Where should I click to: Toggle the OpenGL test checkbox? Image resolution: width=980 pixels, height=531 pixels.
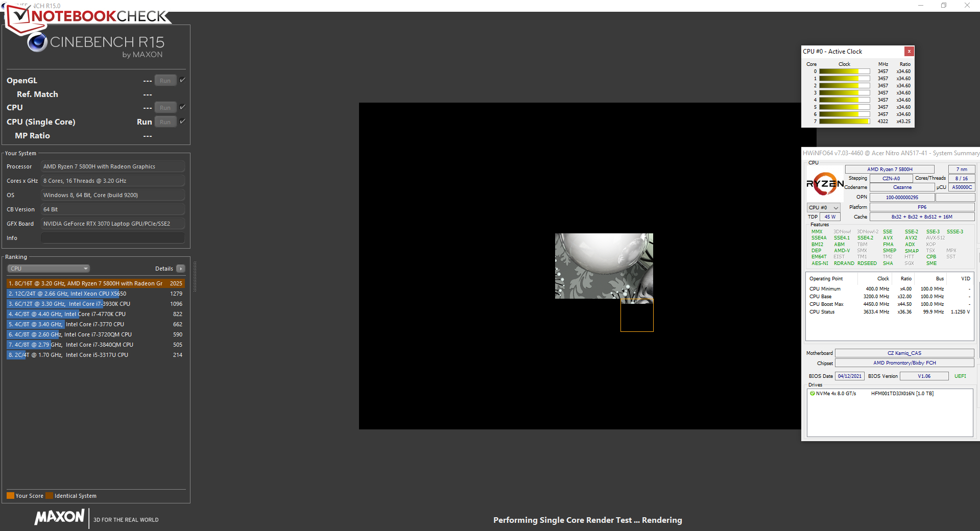click(182, 80)
